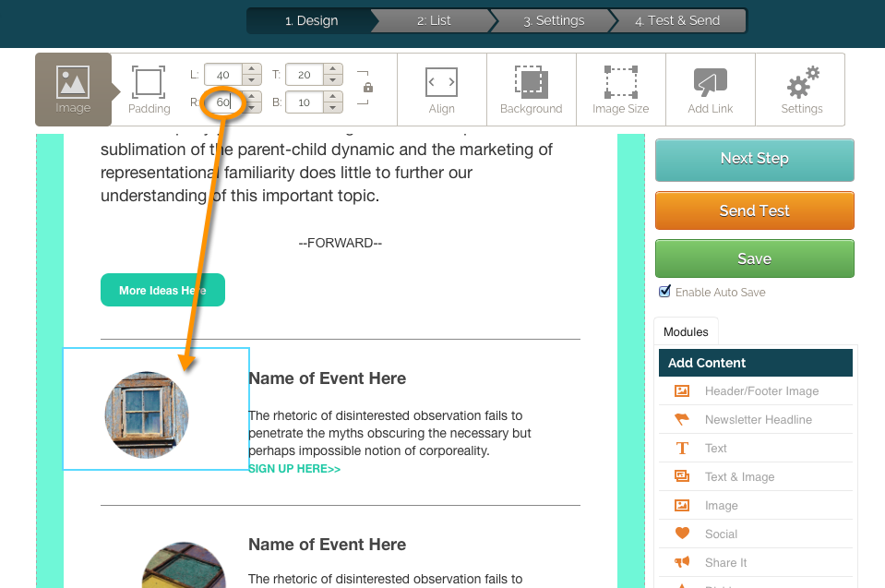Increase top padding value
This screenshot has width=885, height=588.
point(333,69)
